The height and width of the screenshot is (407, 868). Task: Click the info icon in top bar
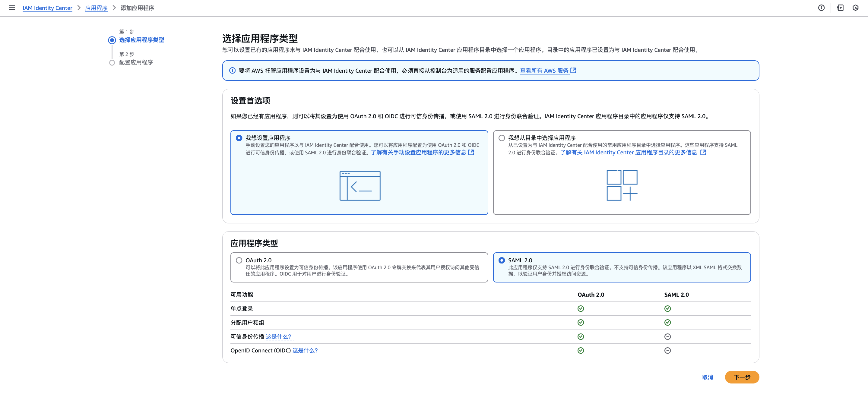[821, 8]
